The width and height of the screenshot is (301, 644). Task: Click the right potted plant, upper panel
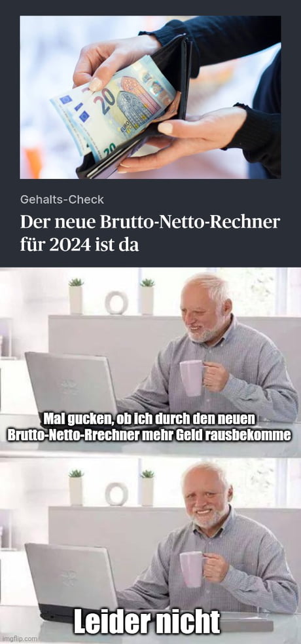(147, 296)
